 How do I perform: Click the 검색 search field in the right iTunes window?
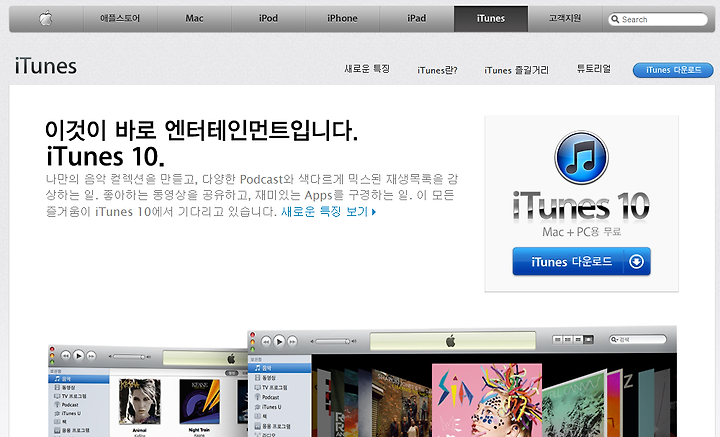pos(637,340)
